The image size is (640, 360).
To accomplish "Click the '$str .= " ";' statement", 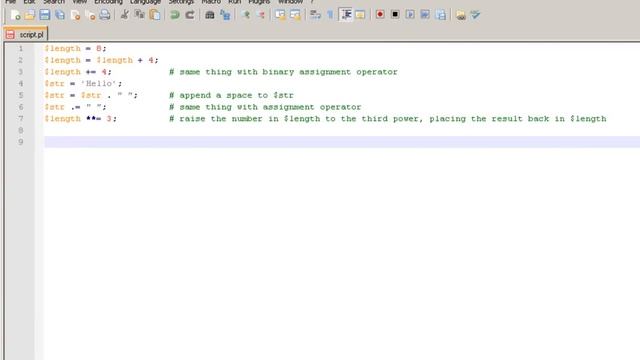I will [x=75, y=107].
